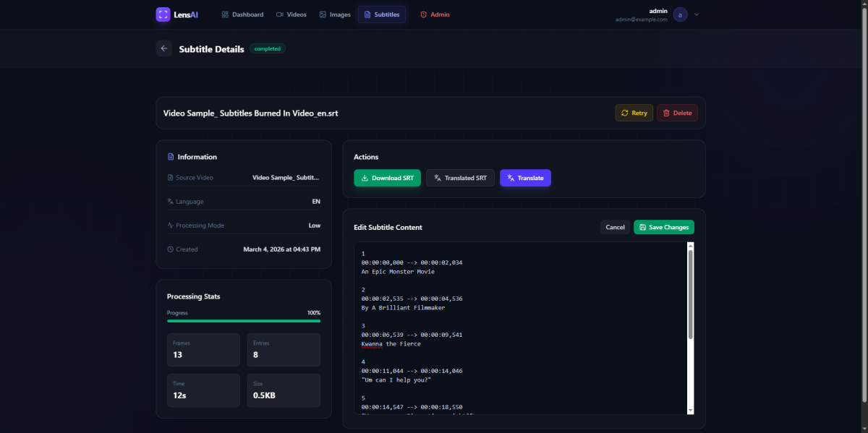Go back using the arrow icon
This screenshot has width=868, height=433.
coord(164,48)
